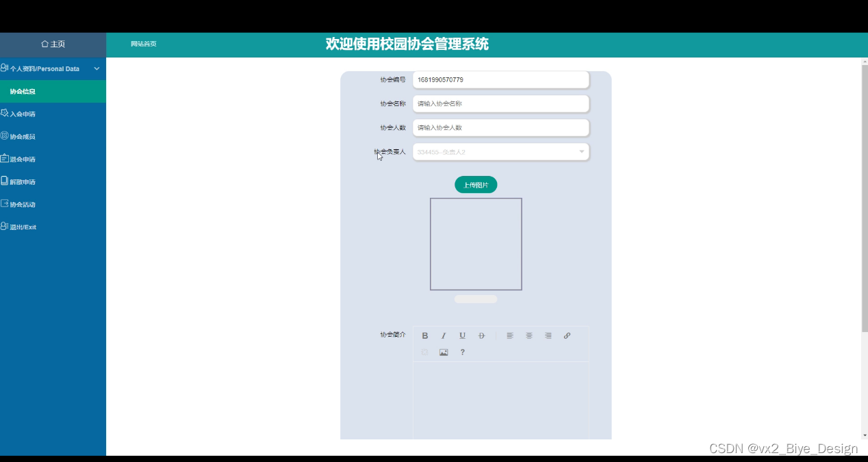Click the scrollbar down arrow
The height and width of the screenshot is (462, 868).
865,435
